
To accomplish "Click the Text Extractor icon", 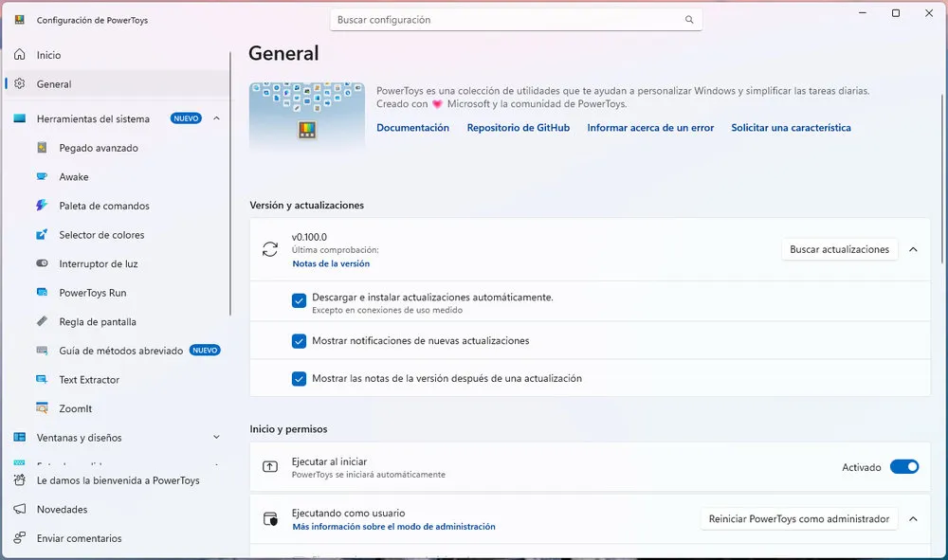I will click(42, 379).
